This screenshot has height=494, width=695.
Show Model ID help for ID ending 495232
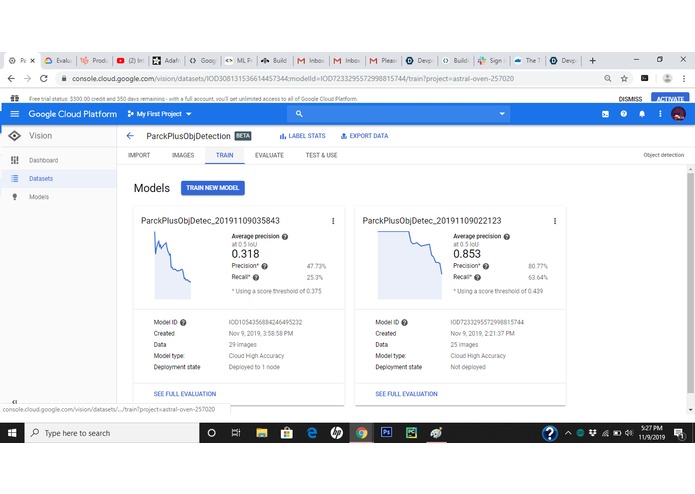pyautogui.click(x=183, y=323)
